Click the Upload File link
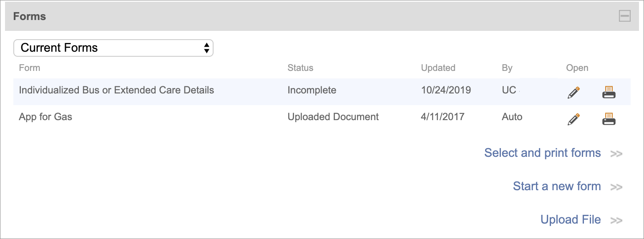 [x=571, y=219]
